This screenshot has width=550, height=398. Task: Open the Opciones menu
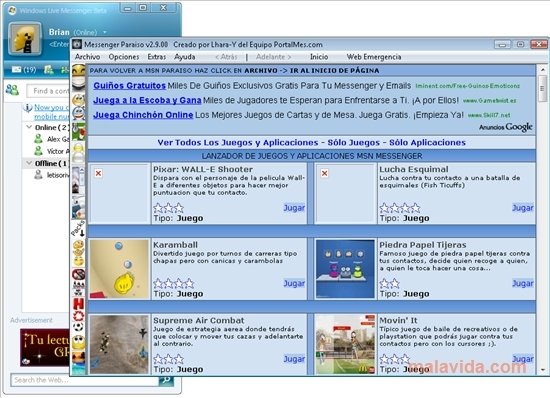click(124, 57)
